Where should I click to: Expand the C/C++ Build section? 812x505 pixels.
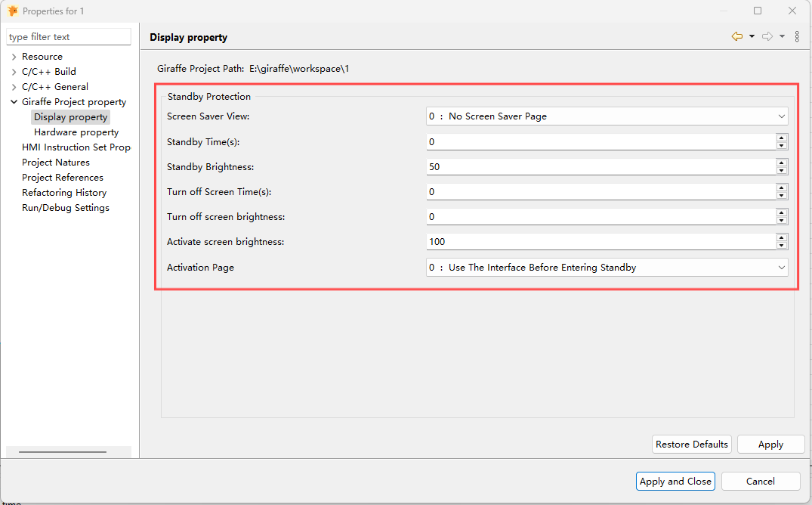pyautogui.click(x=13, y=71)
